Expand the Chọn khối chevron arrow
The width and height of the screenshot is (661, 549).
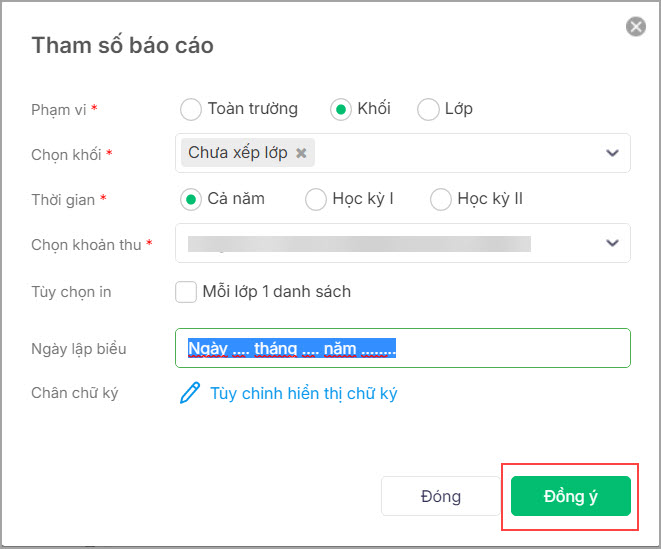point(612,153)
